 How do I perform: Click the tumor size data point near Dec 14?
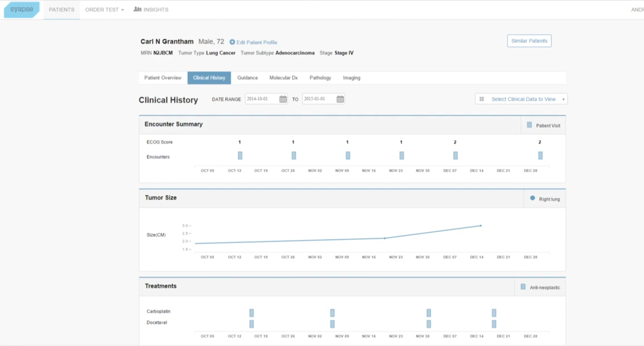[481, 226]
